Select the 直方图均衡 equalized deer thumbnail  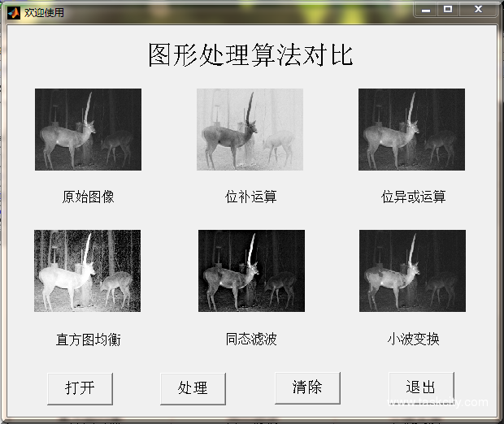(88, 270)
